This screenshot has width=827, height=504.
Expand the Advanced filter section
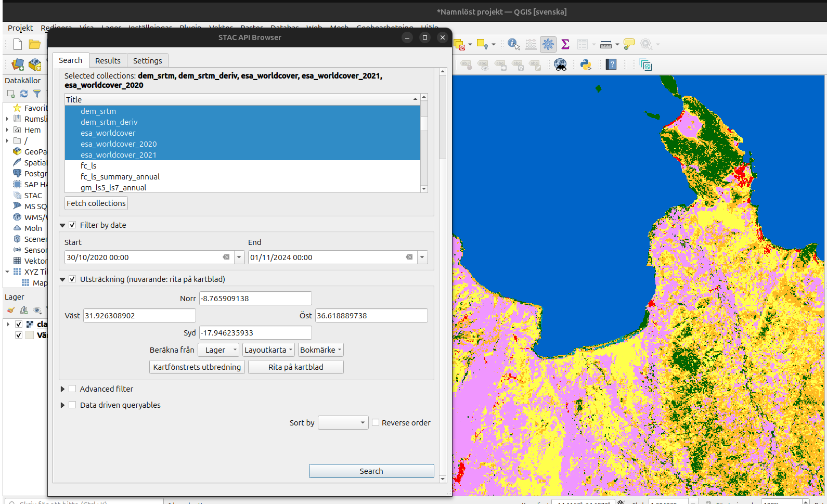tap(62, 389)
